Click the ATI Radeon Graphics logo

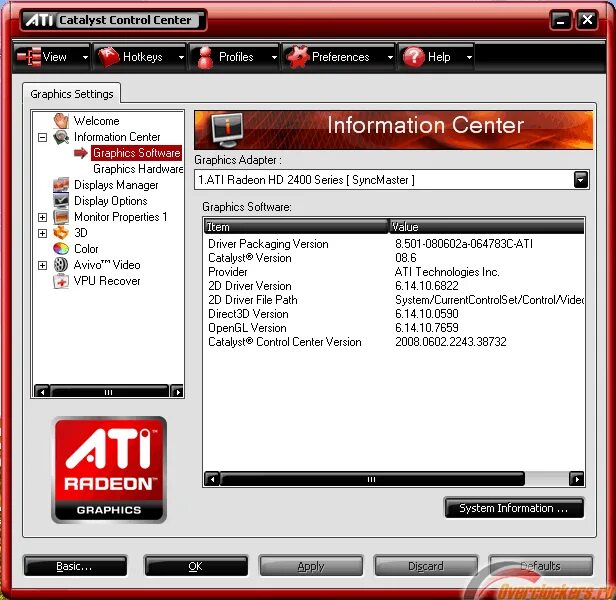pyautogui.click(x=109, y=470)
